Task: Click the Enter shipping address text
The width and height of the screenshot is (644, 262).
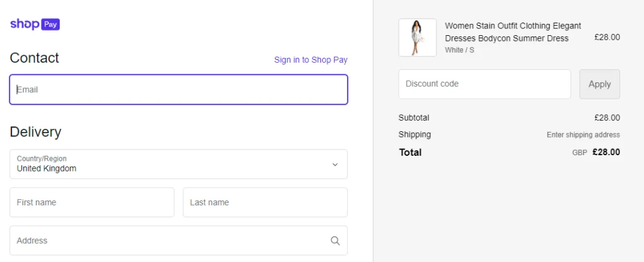Action: coord(583,135)
